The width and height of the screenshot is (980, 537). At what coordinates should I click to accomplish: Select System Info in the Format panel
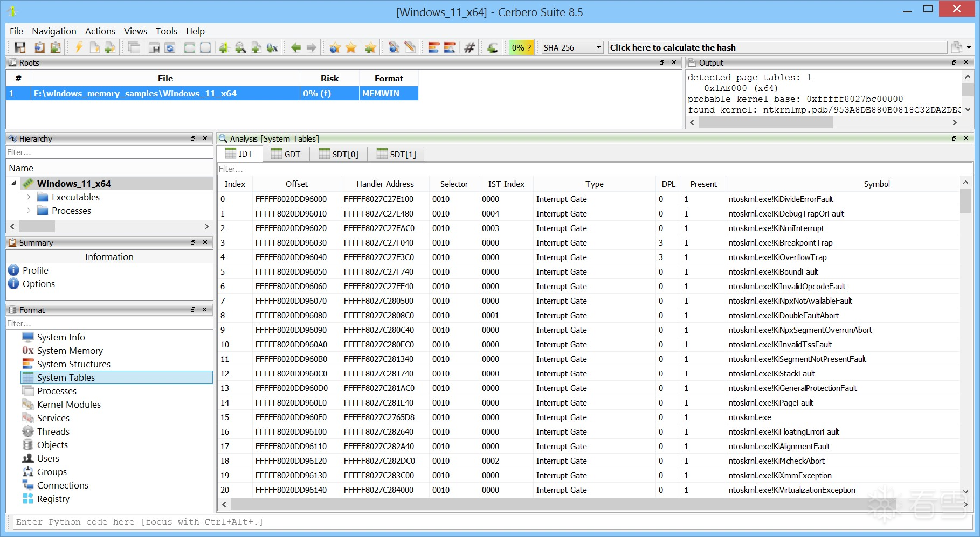[61, 337]
